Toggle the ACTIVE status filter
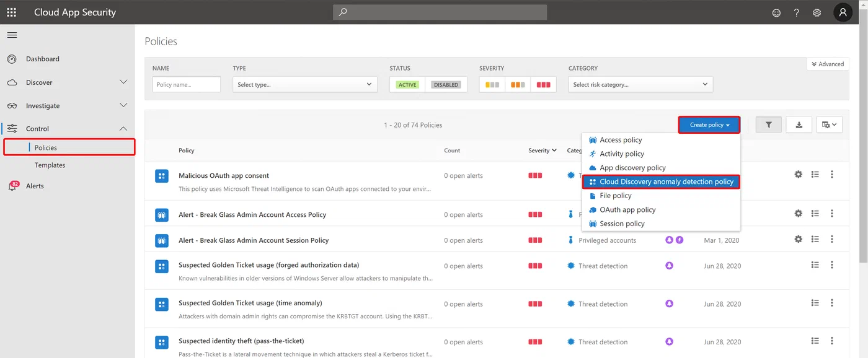868x358 pixels. [407, 85]
